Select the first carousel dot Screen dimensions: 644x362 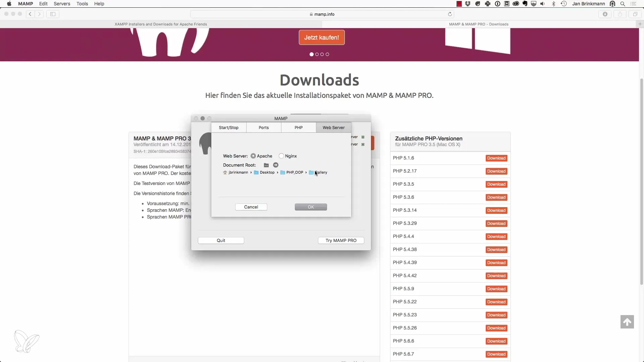312,54
